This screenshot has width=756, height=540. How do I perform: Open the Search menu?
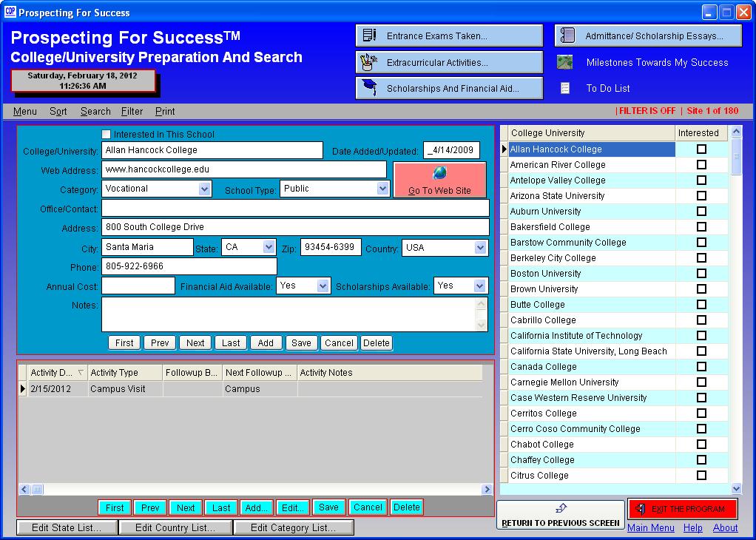(95, 112)
